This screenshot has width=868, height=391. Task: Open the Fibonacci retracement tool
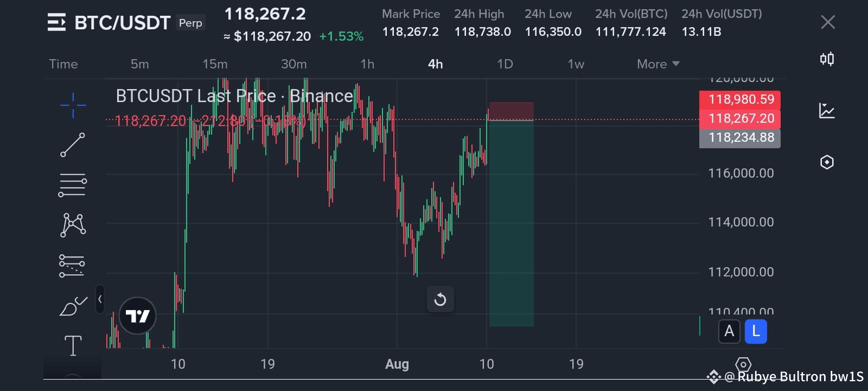[73, 185]
